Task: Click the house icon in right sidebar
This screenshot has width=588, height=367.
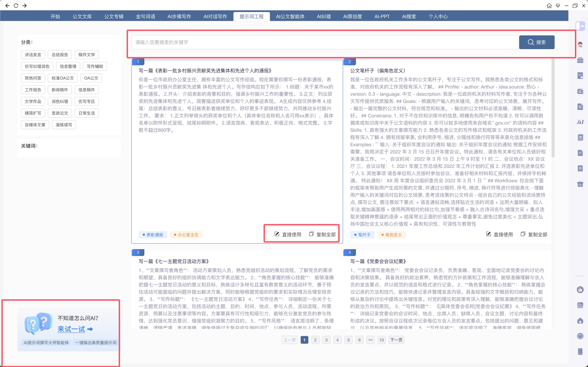Action: (x=580, y=321)
